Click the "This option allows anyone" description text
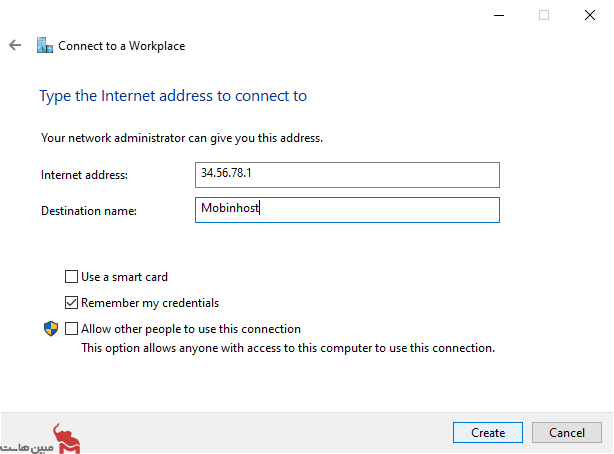This screenshot has height=454, width=614. pyautogui.click(x=288, y=348)
